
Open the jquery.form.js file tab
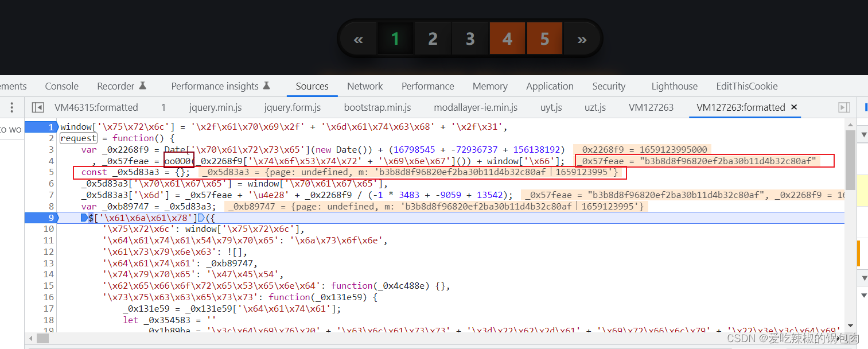click(x=293, y=107)
